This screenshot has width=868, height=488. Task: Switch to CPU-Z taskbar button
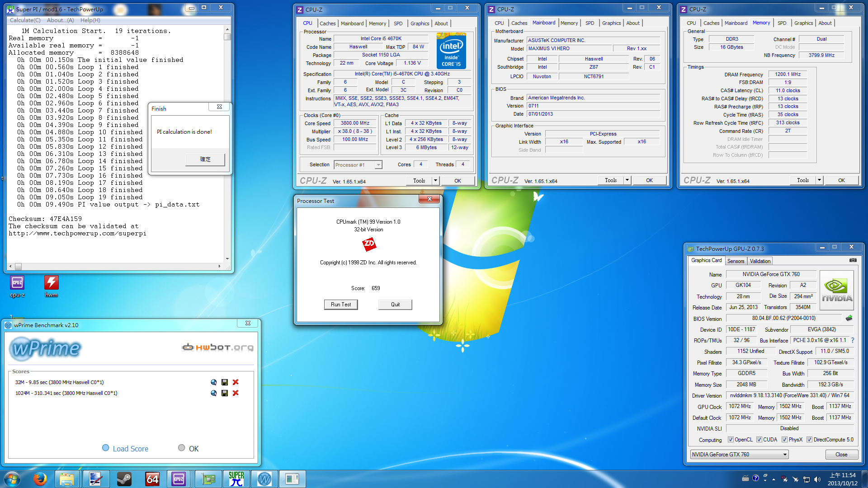point(179,479)
